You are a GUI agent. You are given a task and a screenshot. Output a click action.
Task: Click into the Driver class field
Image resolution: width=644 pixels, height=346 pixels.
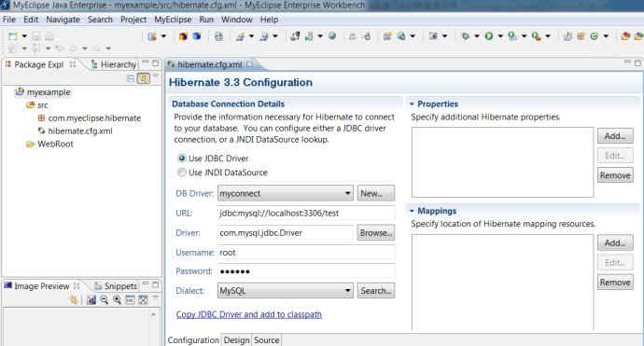(286, 233)
